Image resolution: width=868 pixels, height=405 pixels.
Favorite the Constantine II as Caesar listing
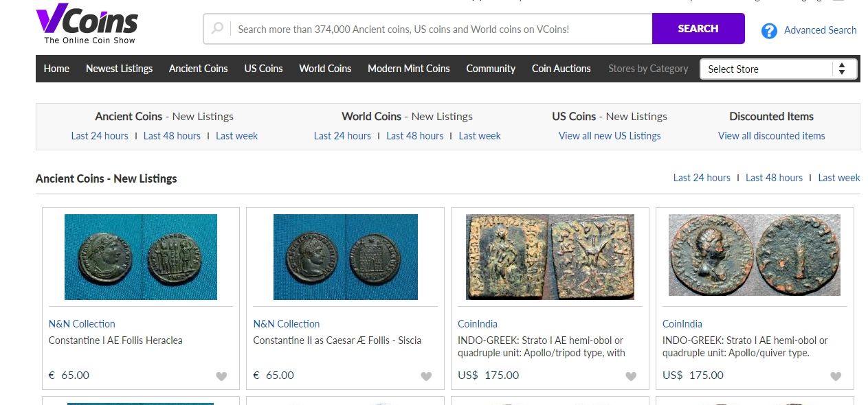(426, 376)
